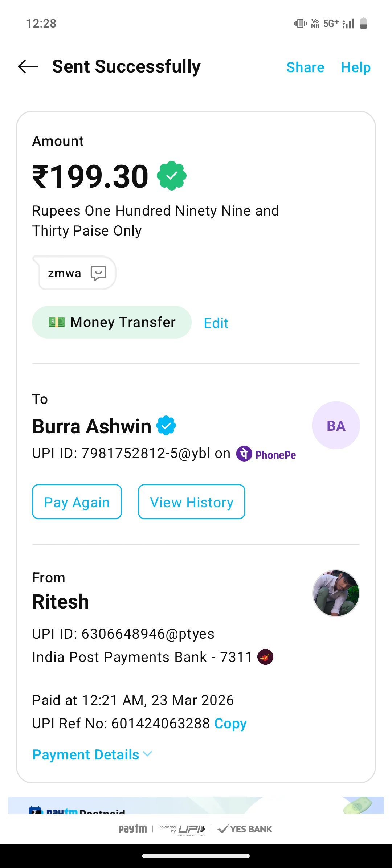Open View History for this contact
This screenshot has width=392, height=868.
(191, 502)
